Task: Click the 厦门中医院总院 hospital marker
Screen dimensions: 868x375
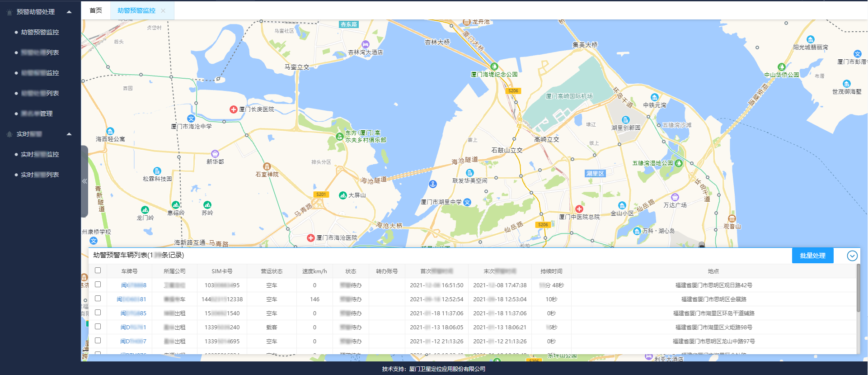Action: pyautogui.click(x=579, y=209)
